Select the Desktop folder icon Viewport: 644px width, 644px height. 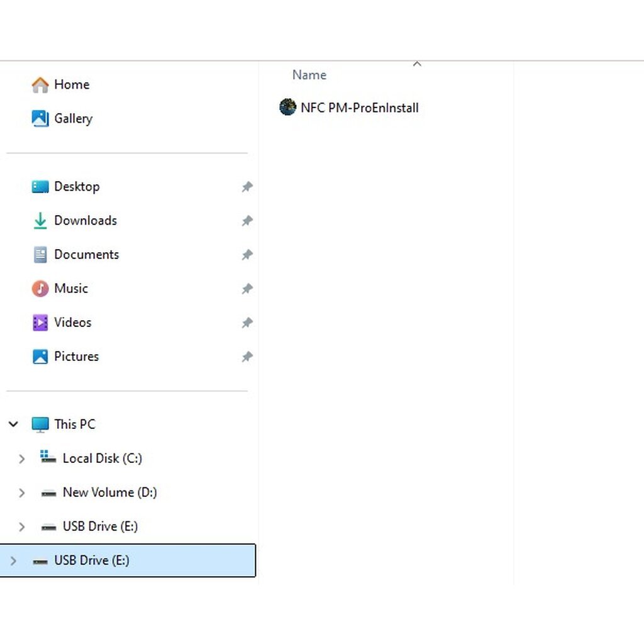click(40, 186)
